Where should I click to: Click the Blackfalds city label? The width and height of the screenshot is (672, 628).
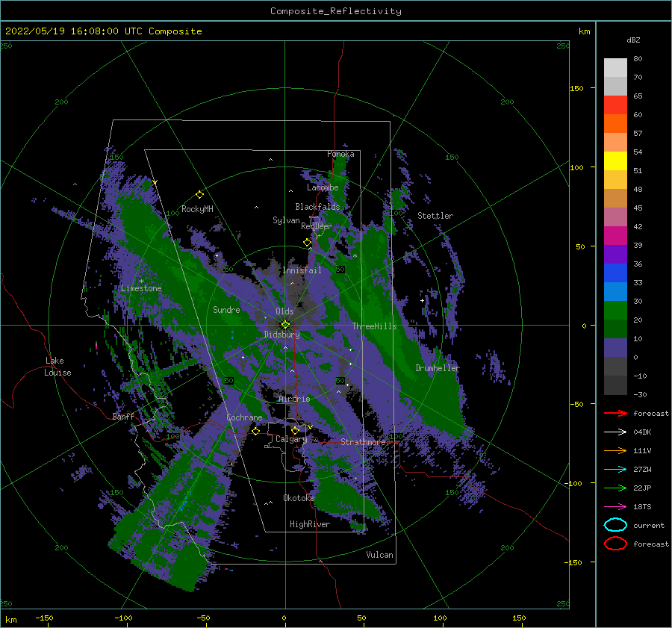[x=317, y=207]
